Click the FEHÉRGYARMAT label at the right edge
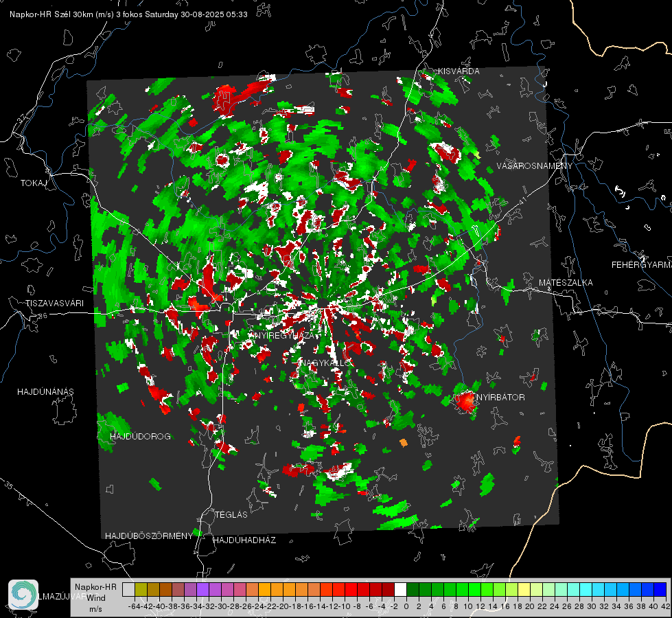This screenshot has width=672, height=618. click(641, 265)
